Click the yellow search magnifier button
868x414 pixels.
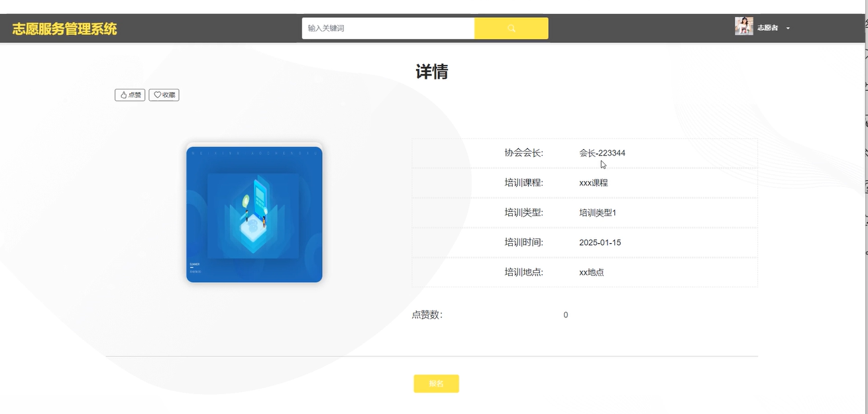point(511,28)
